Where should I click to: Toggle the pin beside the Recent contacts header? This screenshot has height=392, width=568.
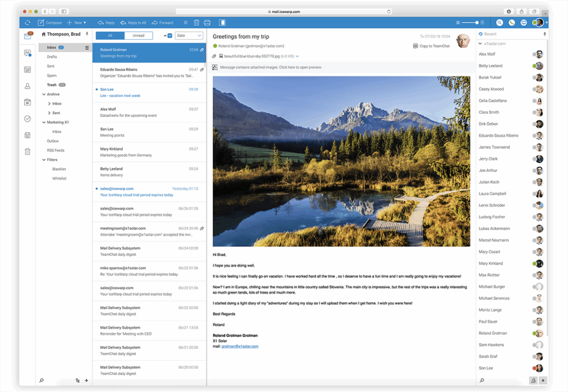(545, 34)
